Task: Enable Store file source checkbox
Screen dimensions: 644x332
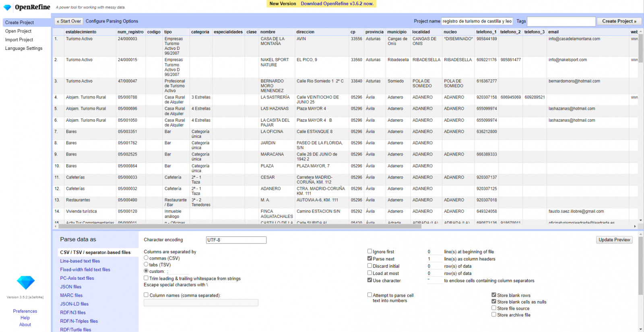Action: pyautogui.click(x=494, y=308)
